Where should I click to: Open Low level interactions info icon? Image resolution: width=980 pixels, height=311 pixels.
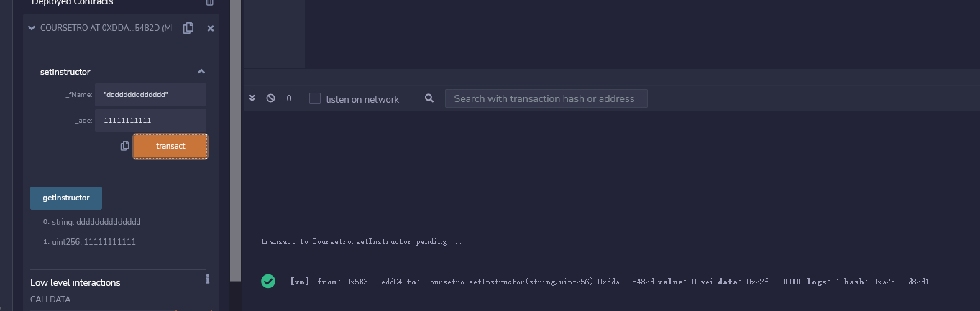coord(207,279)
